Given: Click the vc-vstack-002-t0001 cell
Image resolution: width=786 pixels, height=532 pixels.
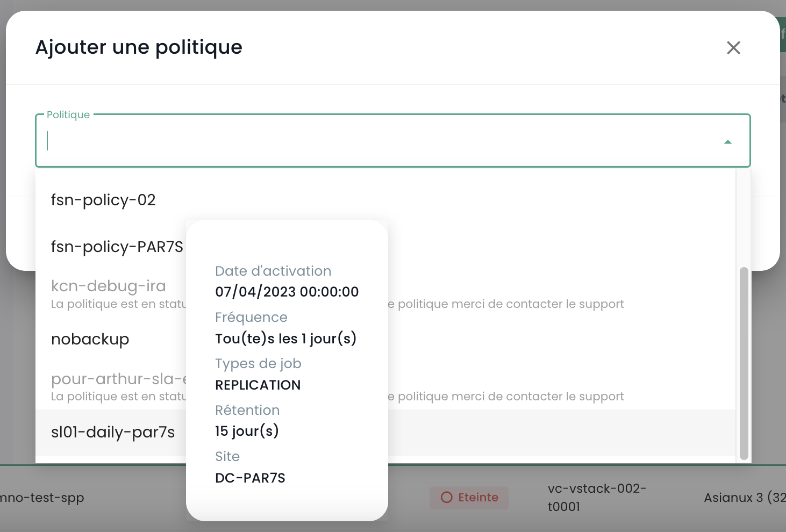Looking at the screenshot, I should coord(596,497).
